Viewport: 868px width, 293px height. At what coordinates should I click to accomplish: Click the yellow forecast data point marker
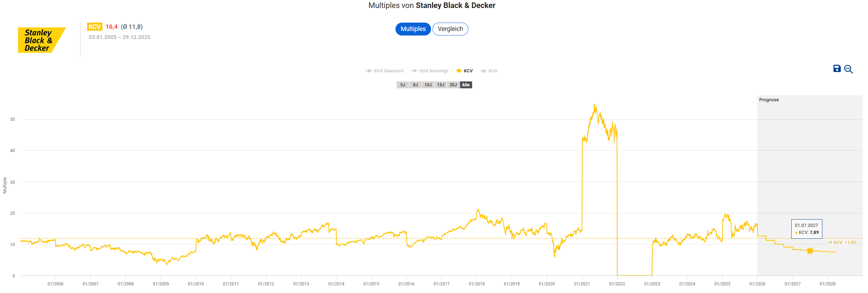810,251
